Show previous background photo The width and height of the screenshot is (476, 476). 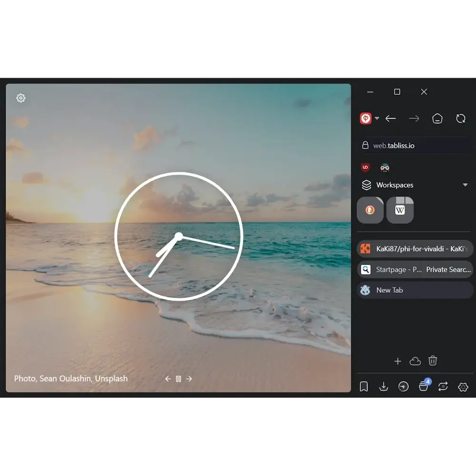click(168, 379)
